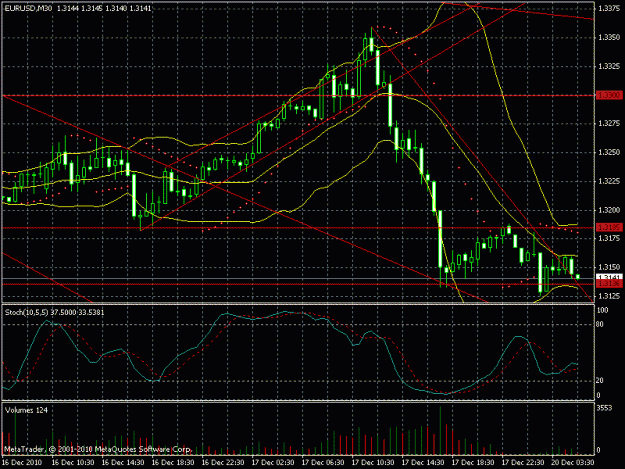Click the 1.3150 price axis label

pos(609,267)
